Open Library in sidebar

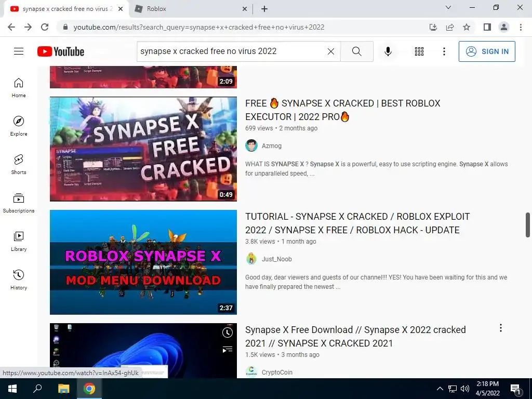pyautogui.click(x=19, y=241)
